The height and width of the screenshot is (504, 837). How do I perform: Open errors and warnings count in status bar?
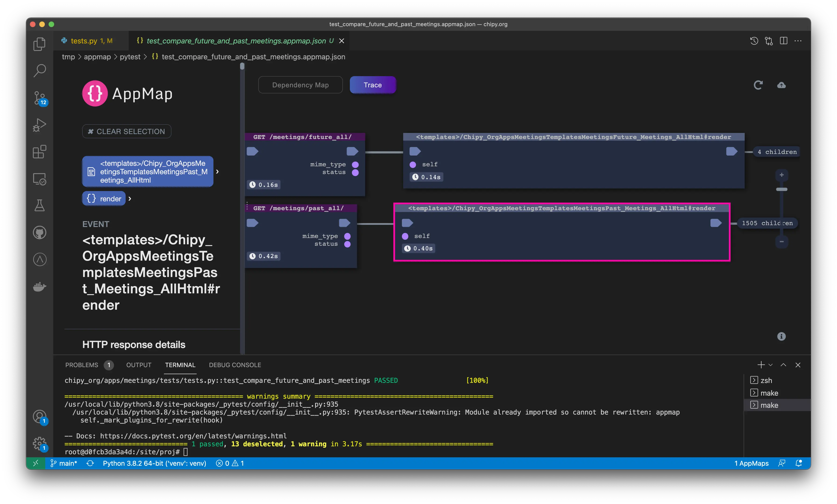(230, 463)
